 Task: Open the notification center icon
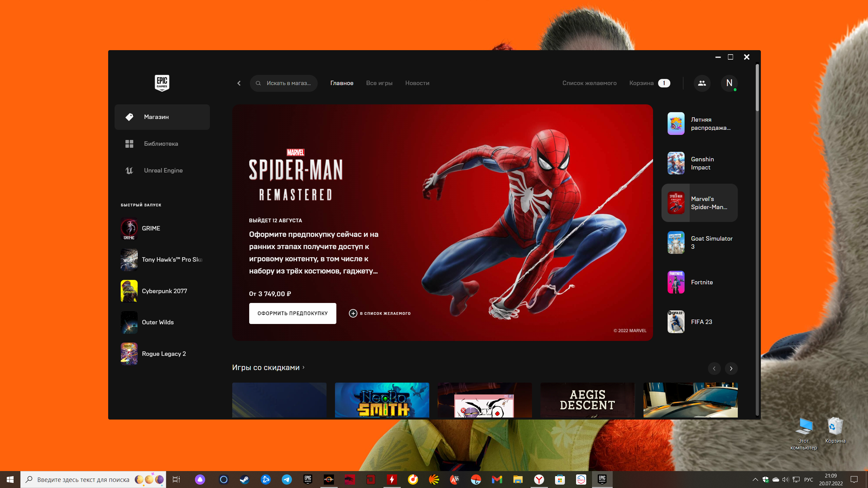tap(854, 480)
